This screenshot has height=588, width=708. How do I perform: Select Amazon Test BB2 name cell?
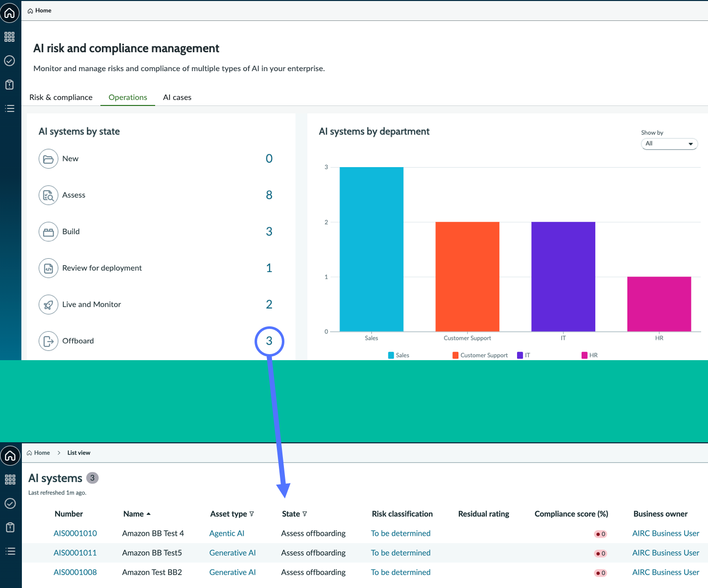click(152, 572)
